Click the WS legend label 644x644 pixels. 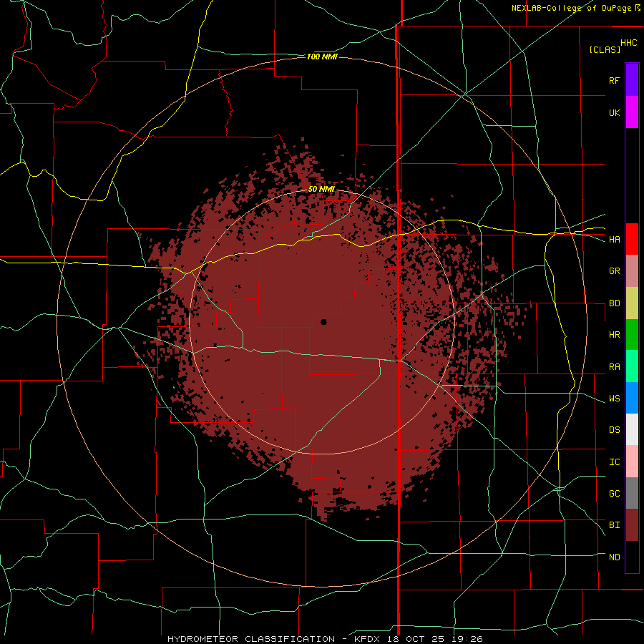click(x=614, y=399)
